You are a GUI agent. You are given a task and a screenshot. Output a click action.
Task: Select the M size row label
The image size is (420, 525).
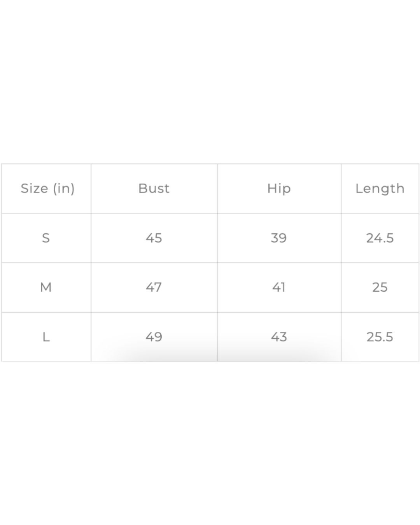[x=46, y=287]
